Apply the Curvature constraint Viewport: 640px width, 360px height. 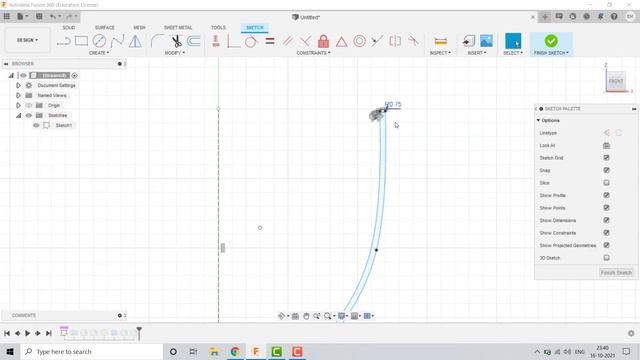[x=413, y=41]
